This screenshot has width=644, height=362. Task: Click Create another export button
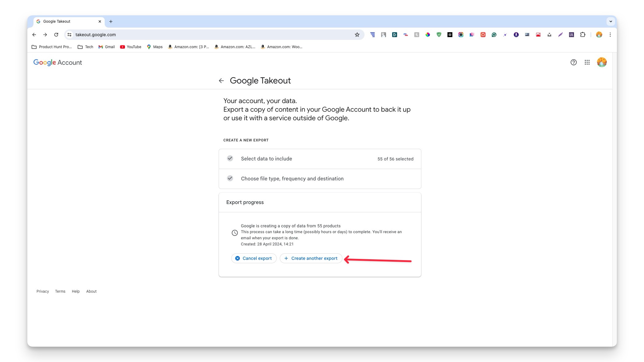pyautogui.click(x=311, y=258)
